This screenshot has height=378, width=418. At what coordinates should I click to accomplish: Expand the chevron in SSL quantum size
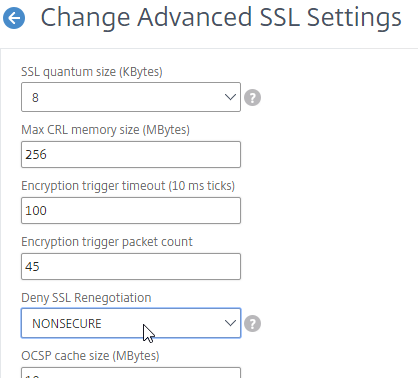coord(230,97)
